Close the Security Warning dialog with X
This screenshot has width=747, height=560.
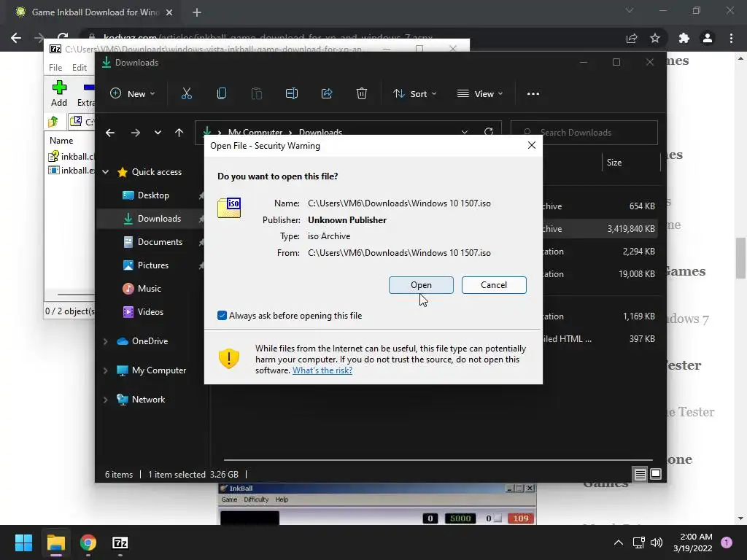532,145
